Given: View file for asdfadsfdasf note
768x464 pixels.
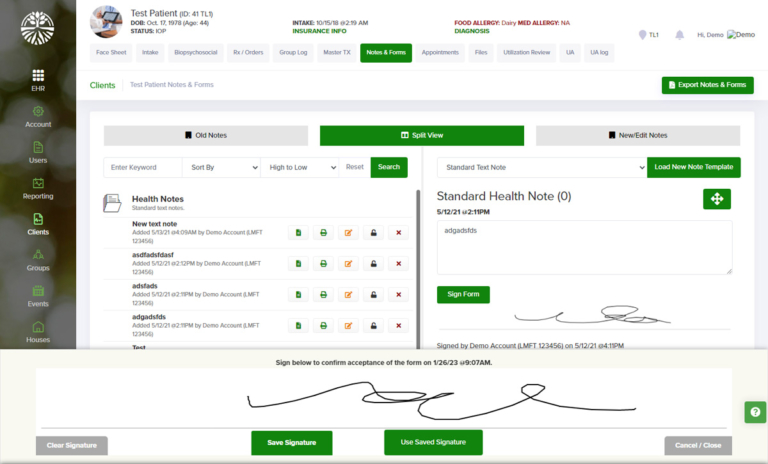Looking at the screenshot, I should click(298, 264).
